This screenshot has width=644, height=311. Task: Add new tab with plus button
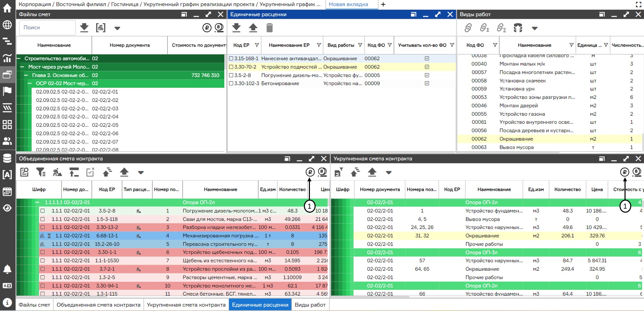click(383, 4)
